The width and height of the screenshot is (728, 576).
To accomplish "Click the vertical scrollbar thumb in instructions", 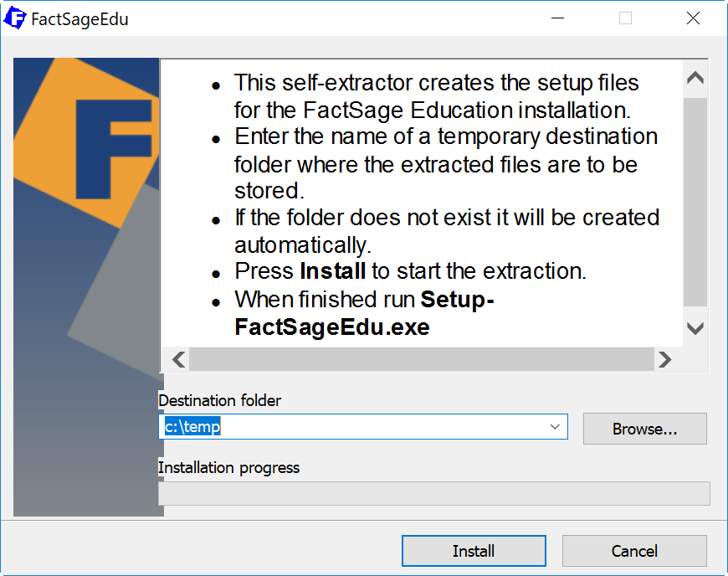I will click(695, 202).
